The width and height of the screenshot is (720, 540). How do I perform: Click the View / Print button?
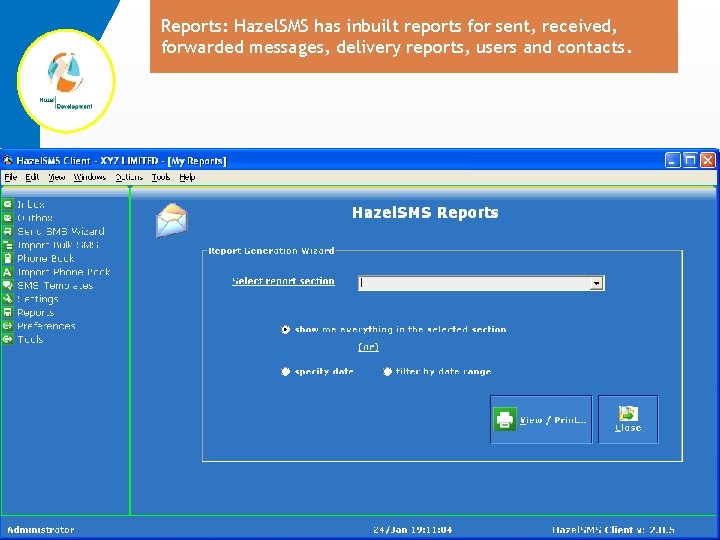(x=541, y=420)
